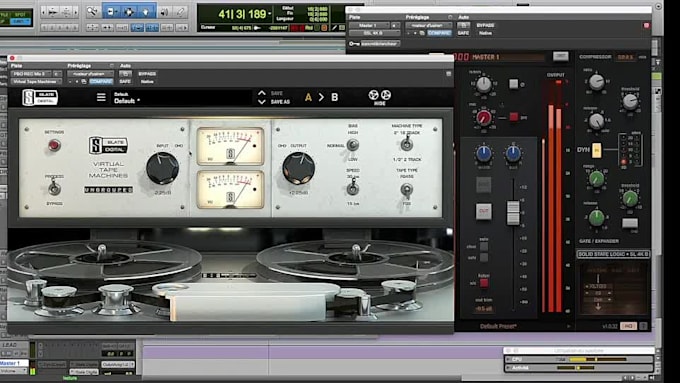680x383 pixels.
Task: Toggle the CUT button on SSL channel
Action: 484,211
